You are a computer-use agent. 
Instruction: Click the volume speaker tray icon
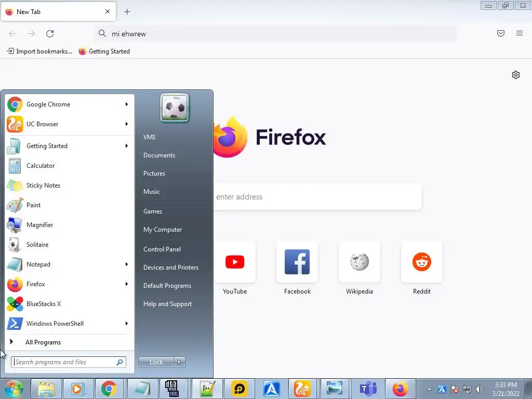point(480,389)
